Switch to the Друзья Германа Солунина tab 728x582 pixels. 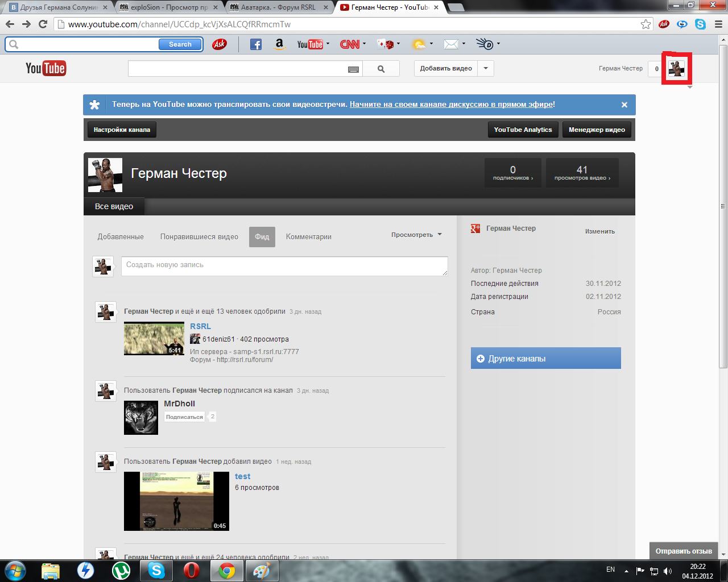click(59, 7)
